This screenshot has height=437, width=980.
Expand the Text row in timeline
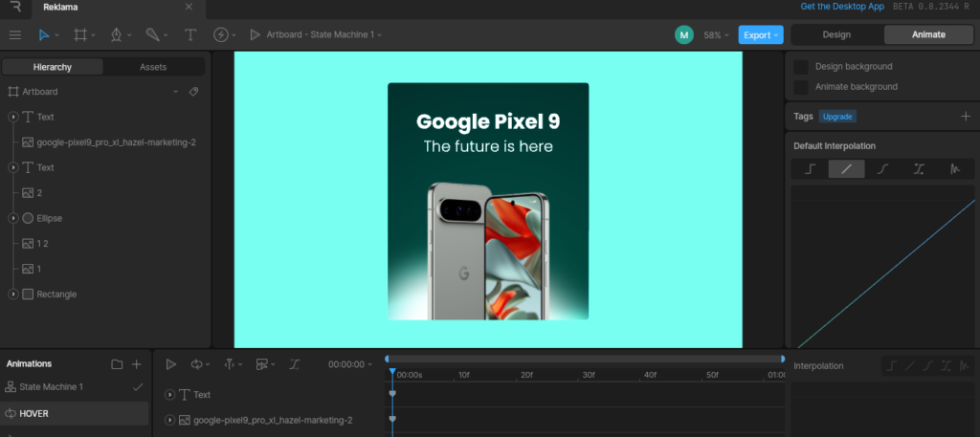[169, 395]
